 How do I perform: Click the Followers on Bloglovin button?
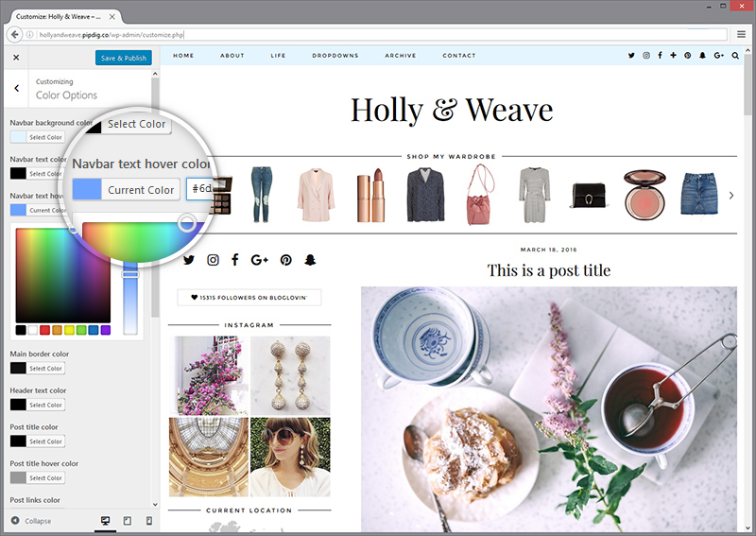pos(249,298)
